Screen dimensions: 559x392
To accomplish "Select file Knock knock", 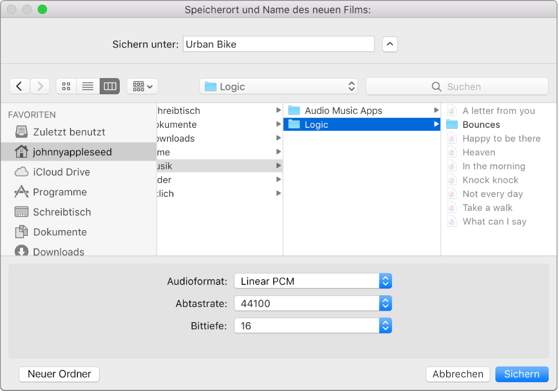I will coord(499,180).
